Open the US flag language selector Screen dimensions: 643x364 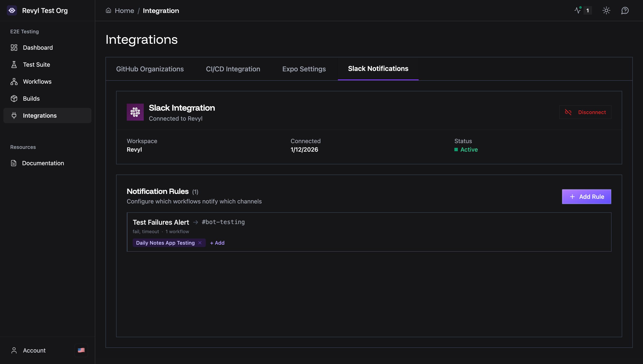click(x=81, y=350)
